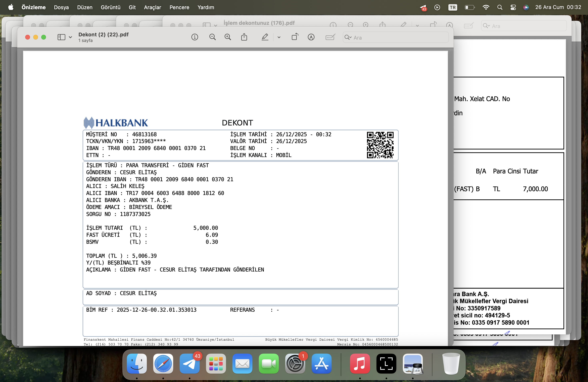Switch the TR keyboard input source

pyautogui.click(x=453, y=7)
